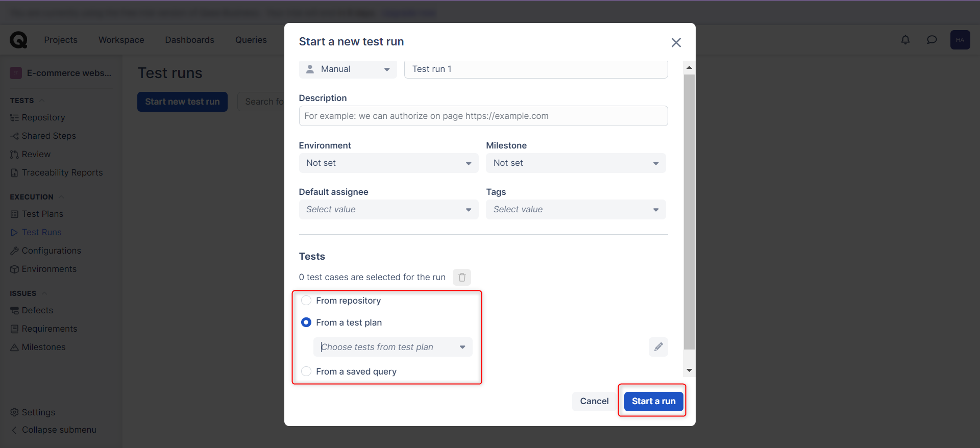Open the HA user avatar menu
The image size is (980, 448).
(x=960, y=40)
